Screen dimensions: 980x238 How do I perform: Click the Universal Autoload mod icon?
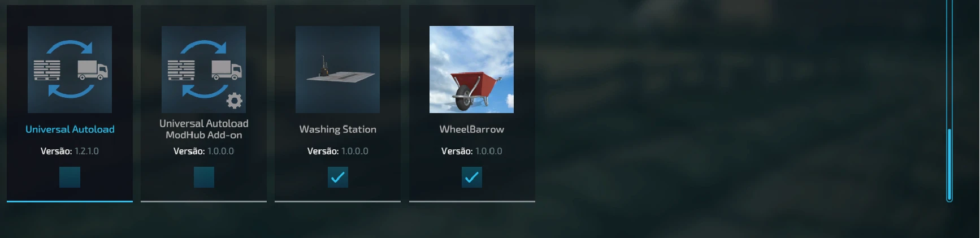click(70, 70)
